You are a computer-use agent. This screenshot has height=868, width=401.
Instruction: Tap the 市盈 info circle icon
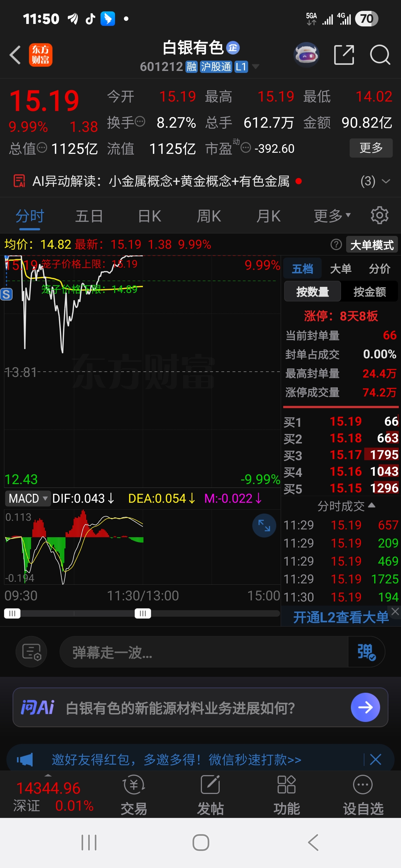[246, 147]
